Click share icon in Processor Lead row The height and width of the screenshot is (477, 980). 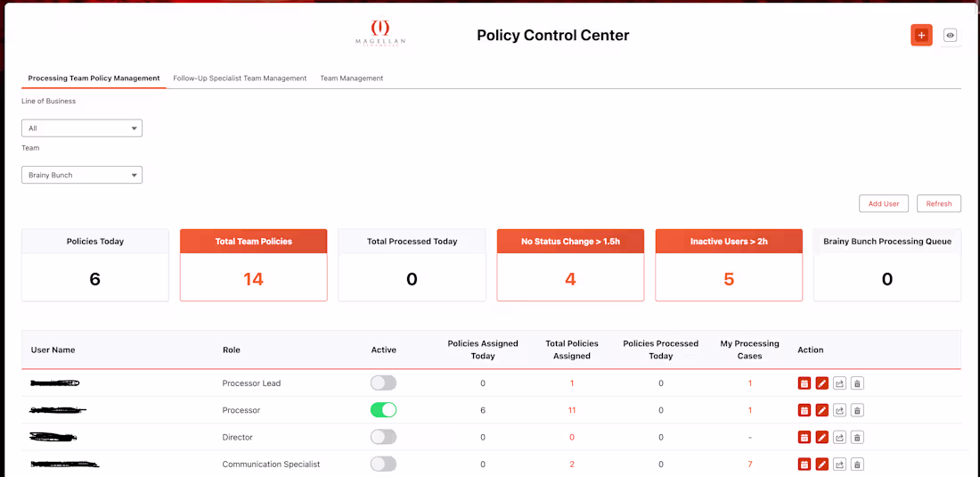pos(840,383)
